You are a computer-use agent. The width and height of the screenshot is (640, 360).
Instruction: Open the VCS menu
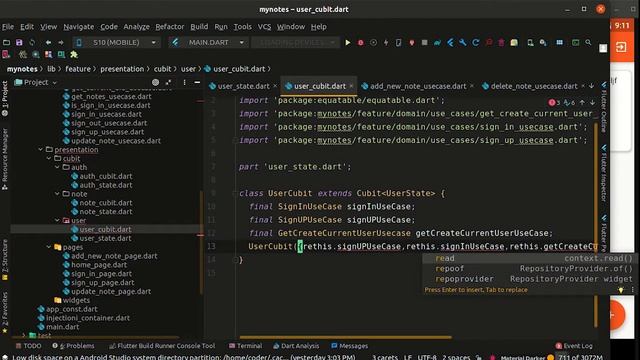click(264, 27)
